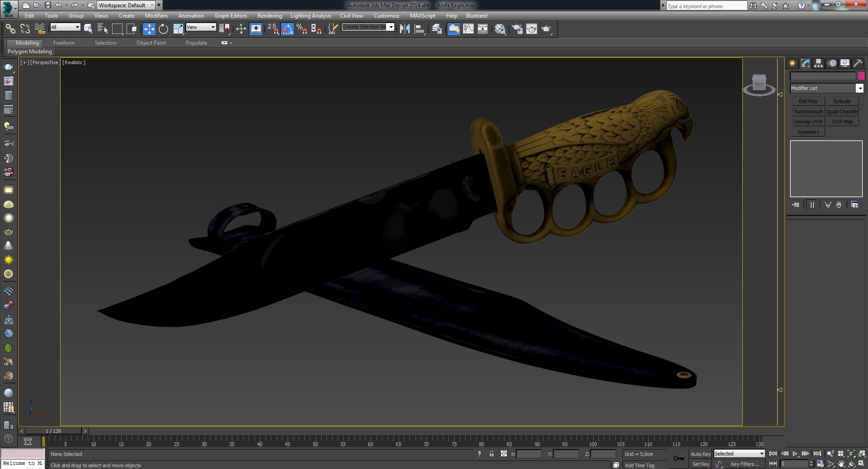Select the Move tool in main toolbar
Image resolution: width=868 pixels, height=469 pixels.
(149, 29)
